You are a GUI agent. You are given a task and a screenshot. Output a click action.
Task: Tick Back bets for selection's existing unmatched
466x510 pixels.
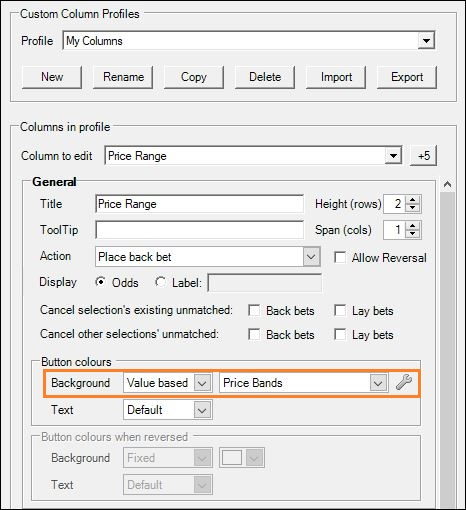254,310
